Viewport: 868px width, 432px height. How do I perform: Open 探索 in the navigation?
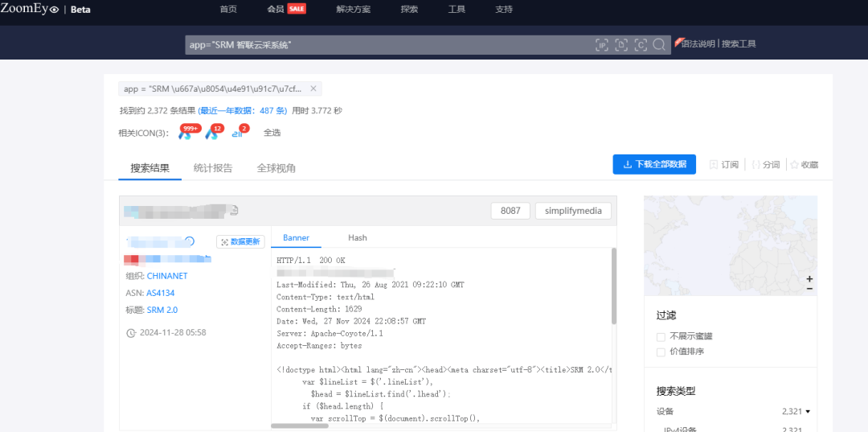point(409,10)
